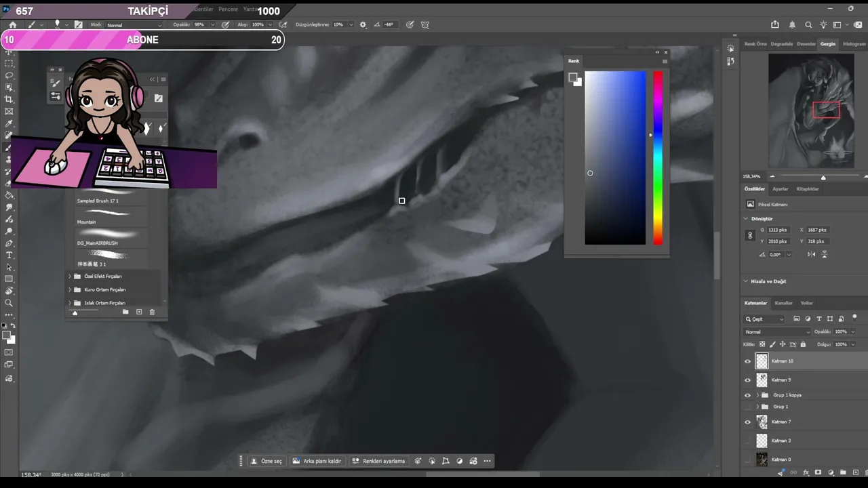Open the layer Opaklık dropdown arrow
Image resolution: width=868 pixels, height=488 pixels.
tap(852, 332)
